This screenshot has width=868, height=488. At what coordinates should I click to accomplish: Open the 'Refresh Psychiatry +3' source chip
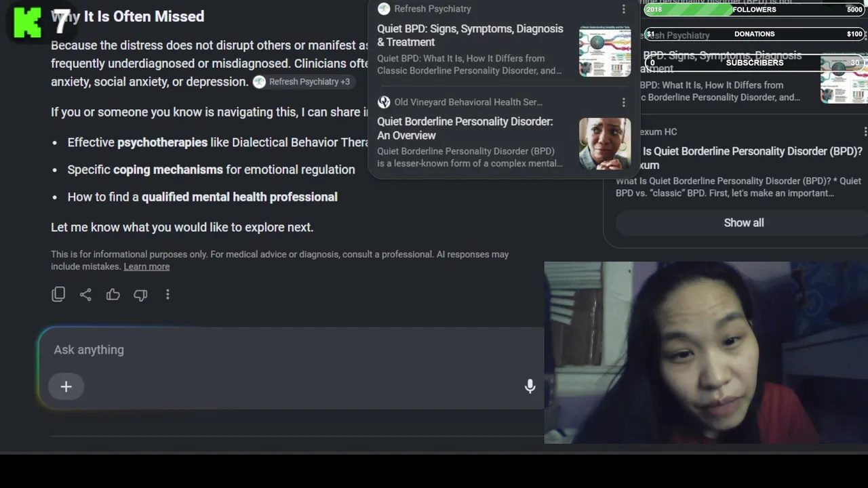[302, 82]
